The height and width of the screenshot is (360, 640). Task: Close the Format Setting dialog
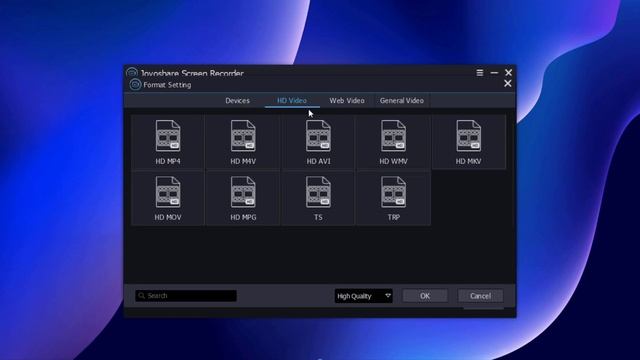507,84
